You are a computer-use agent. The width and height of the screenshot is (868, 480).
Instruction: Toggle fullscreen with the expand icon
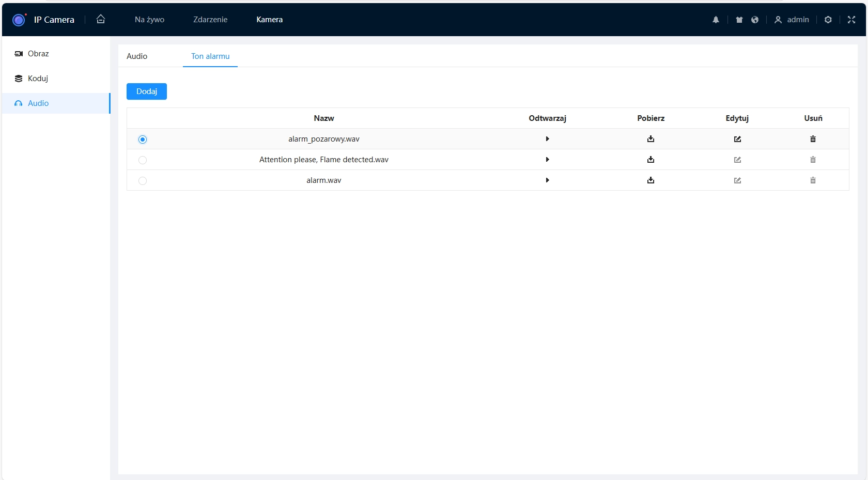coord(851,20)
